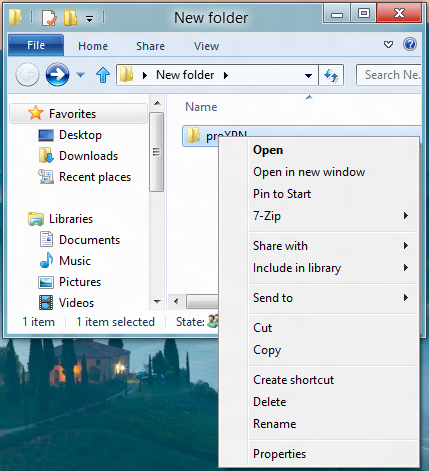The height and width of the screenshot is (471, 429).
Task: Choose Delete from the context menu
Action: pos(270,402)
